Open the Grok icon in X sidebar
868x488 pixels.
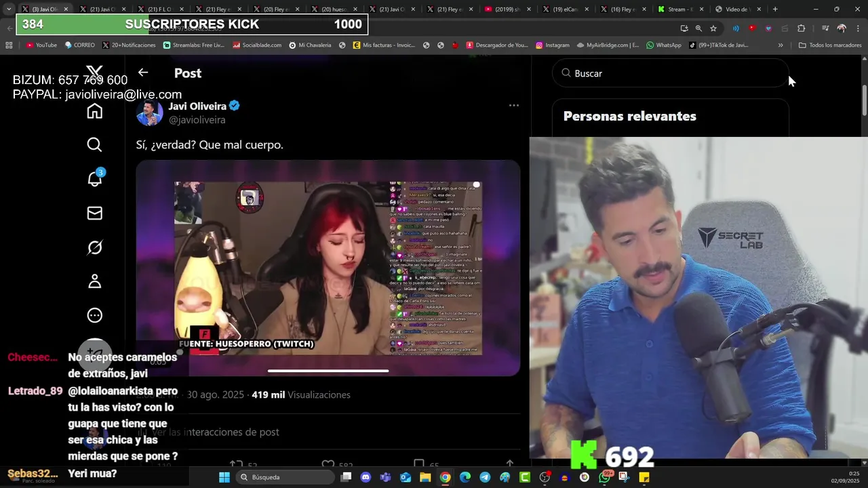point(94,247)
